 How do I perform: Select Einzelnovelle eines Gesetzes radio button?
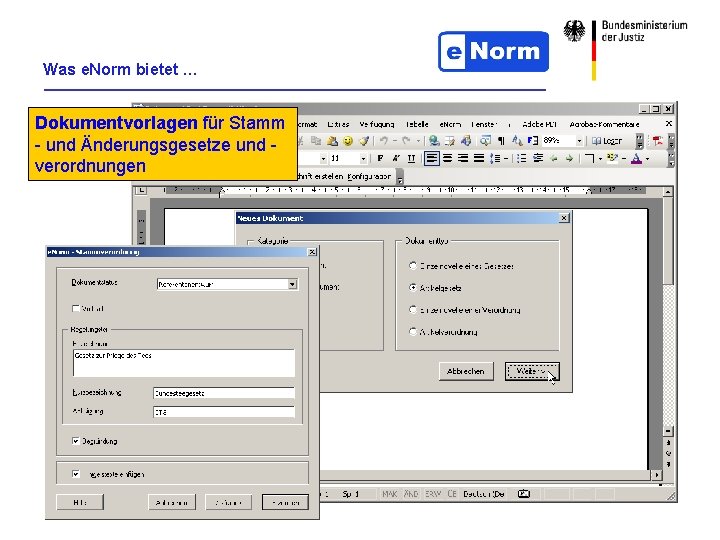pos(413,266)
